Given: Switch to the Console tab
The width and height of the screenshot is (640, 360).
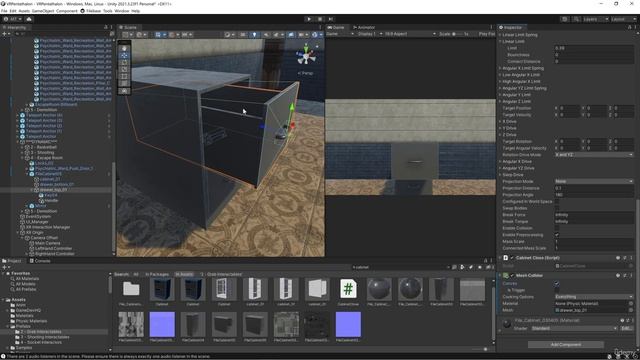Looking at the screenshot, I should (x=40, y=261).
